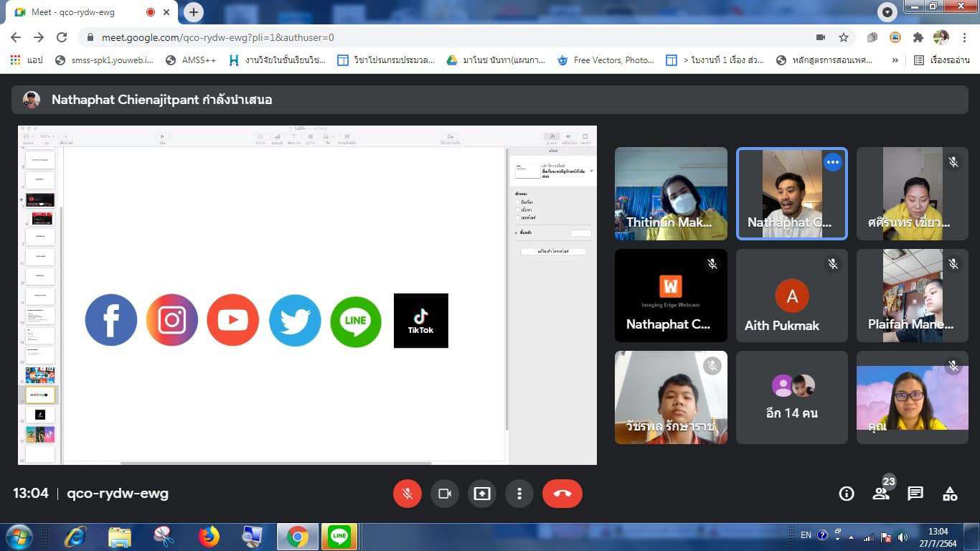Switch to the Meet qco-rydw-ewg tab
Viewport: 980px width, 551px height.
coord(79,12)
